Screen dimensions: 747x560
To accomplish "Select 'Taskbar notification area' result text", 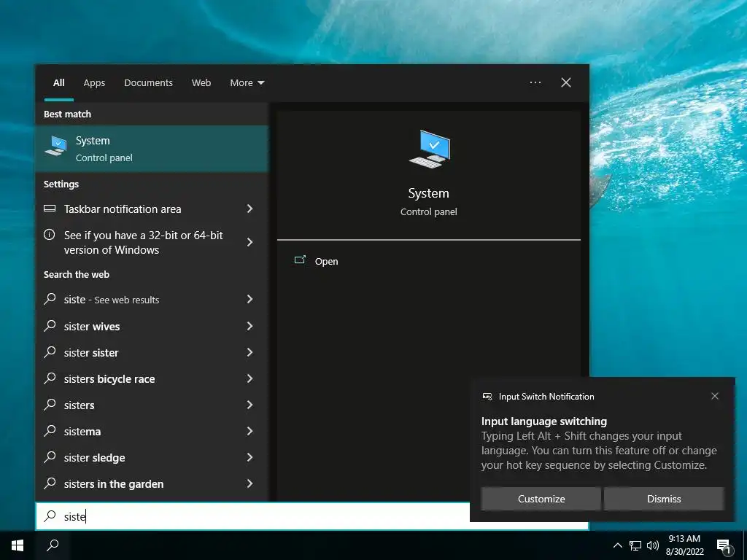I will (123, 209).
